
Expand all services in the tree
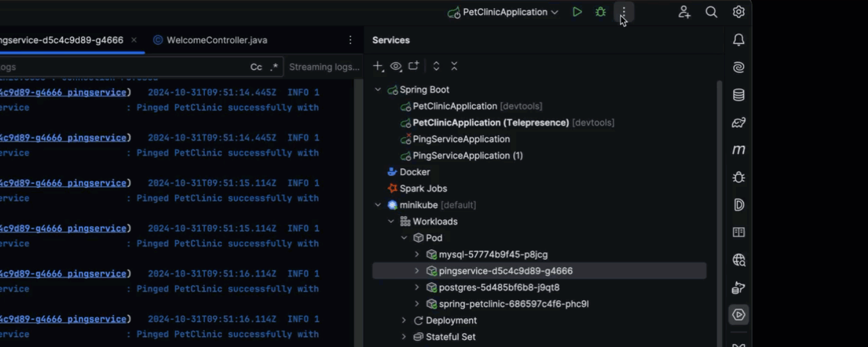(436, 66)
